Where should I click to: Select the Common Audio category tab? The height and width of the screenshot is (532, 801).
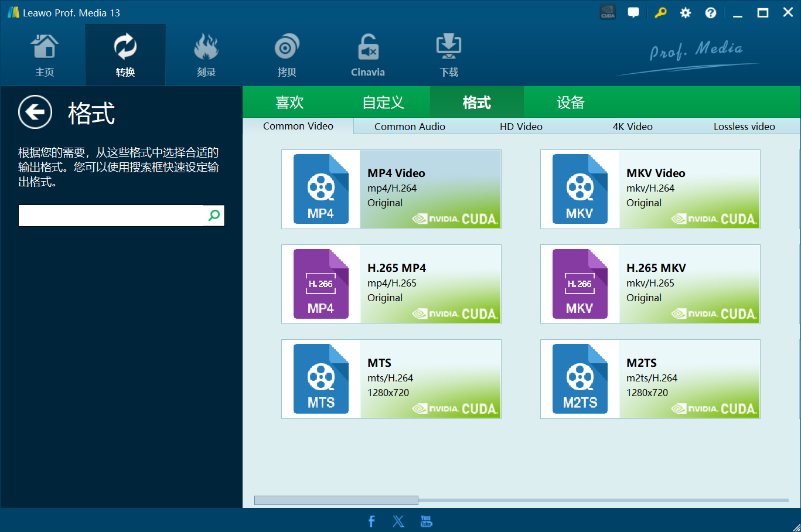(x=410, y=127)
